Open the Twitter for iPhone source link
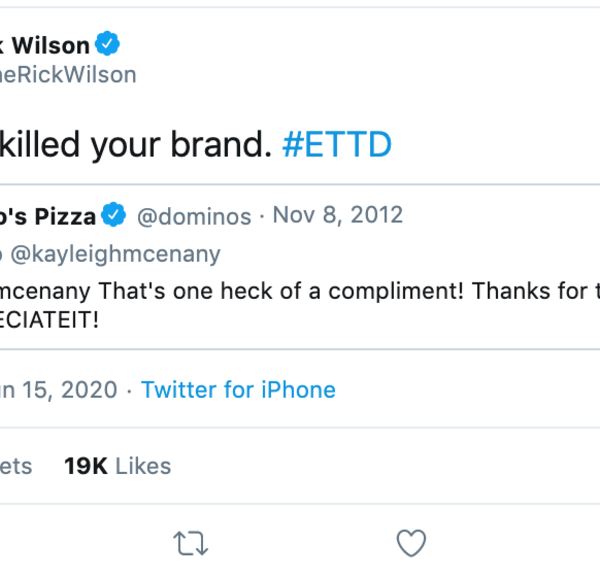This screenshot has width=600, height=577. pyautogui.click(x=238, y=389)
